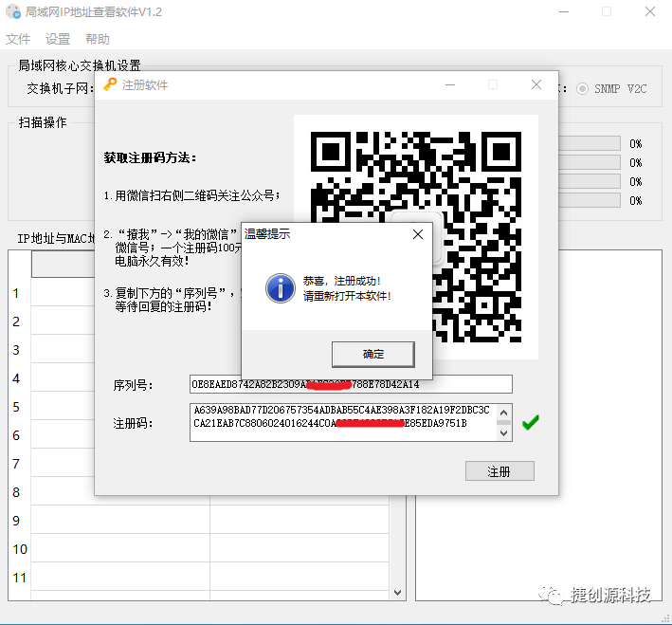The height and width of the screenshot is (625, 672).
Task: Select row 5 header in the IP table
Action: (x=19, y=407)
